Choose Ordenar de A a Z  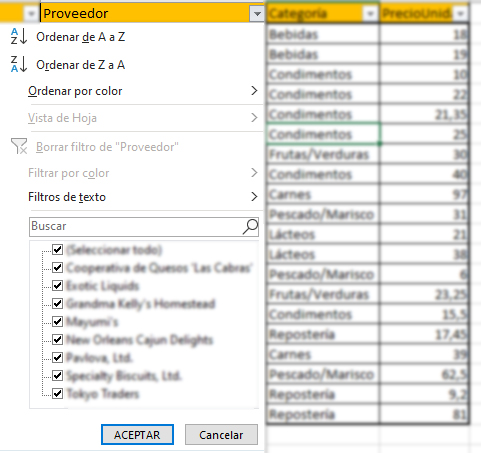81,37
